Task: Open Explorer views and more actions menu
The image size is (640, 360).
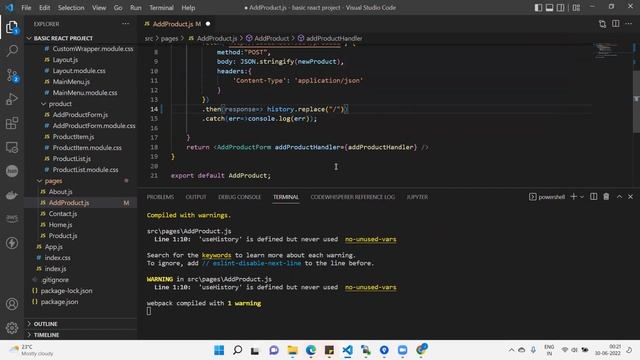Action: (126, 24)
